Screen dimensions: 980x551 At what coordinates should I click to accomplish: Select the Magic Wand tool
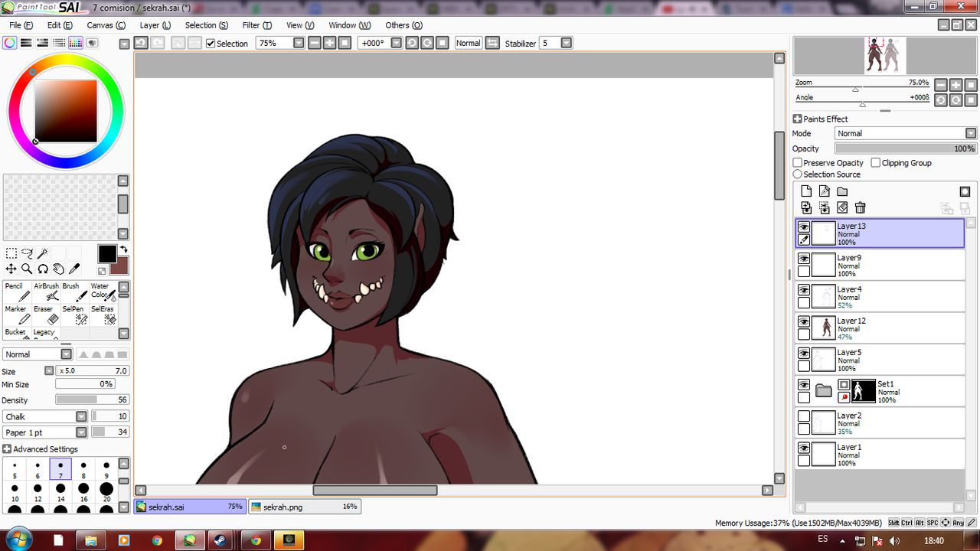tap(43, 253)
